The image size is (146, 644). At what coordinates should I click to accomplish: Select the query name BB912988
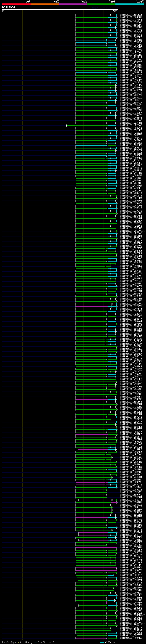[x=8, y=7]
